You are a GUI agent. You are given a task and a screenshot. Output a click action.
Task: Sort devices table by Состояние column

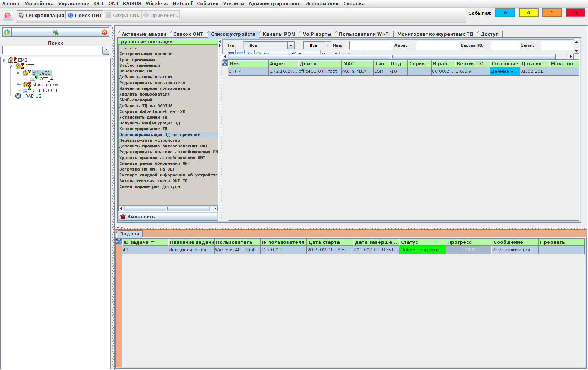[x=505, y=63]
